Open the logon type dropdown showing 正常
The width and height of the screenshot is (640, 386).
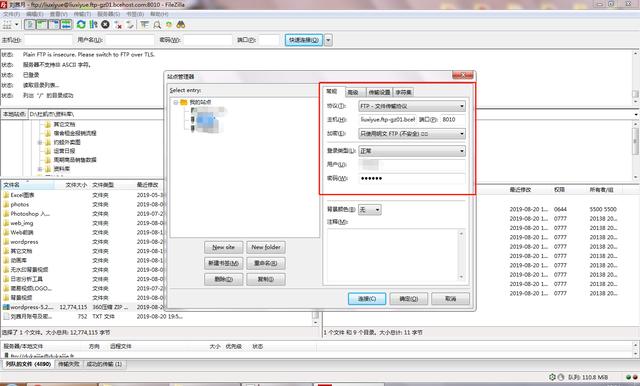pos(412,151)
